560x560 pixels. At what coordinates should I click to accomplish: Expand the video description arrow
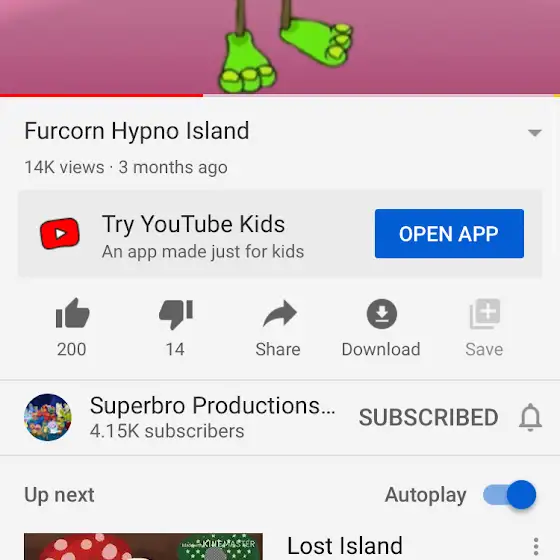535,133
